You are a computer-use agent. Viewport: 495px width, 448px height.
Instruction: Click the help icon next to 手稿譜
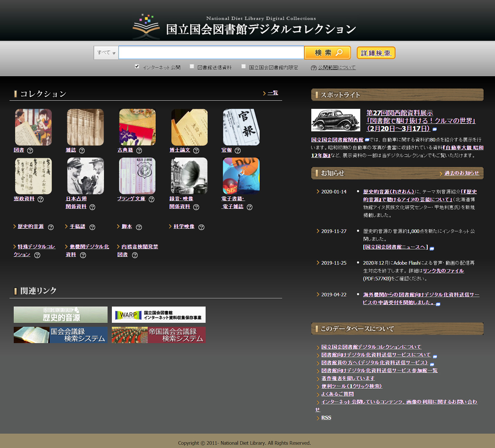(92, 227)
